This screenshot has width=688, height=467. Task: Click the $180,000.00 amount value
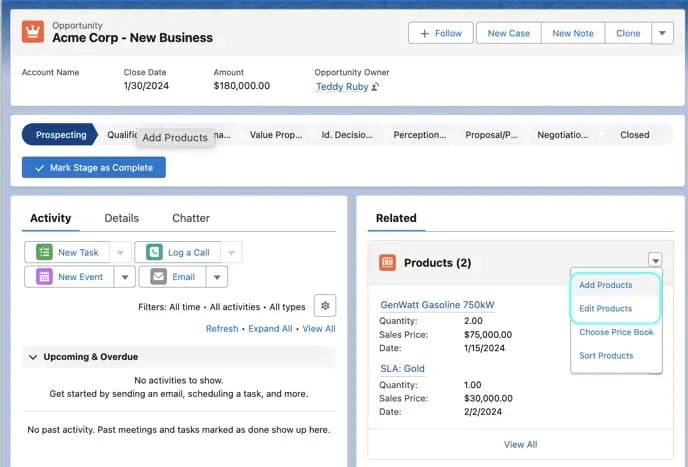[242, 86]
